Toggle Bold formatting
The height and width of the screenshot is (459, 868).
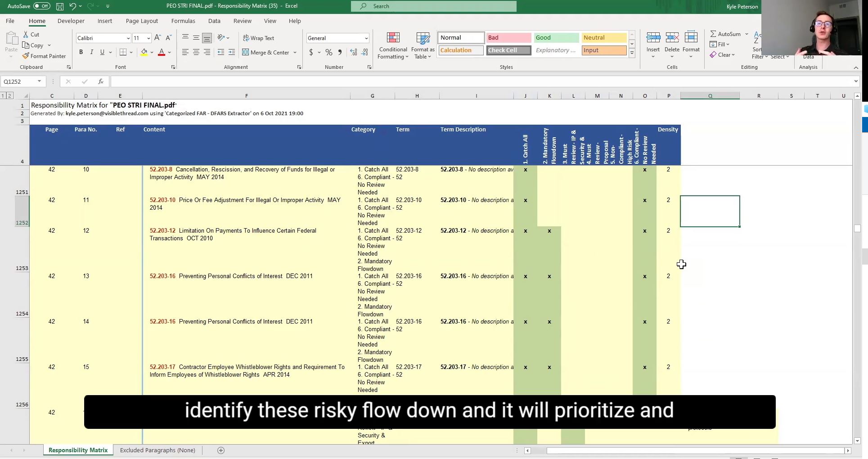[x=81, y=52]
